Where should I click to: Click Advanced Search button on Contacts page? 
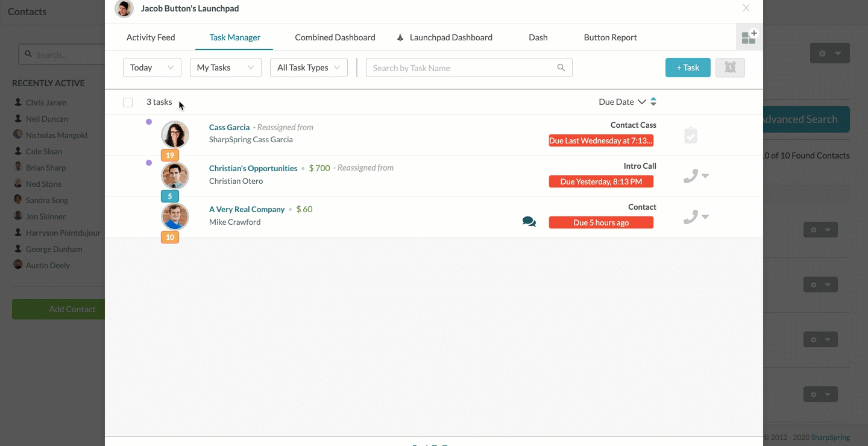click(806, 119)
